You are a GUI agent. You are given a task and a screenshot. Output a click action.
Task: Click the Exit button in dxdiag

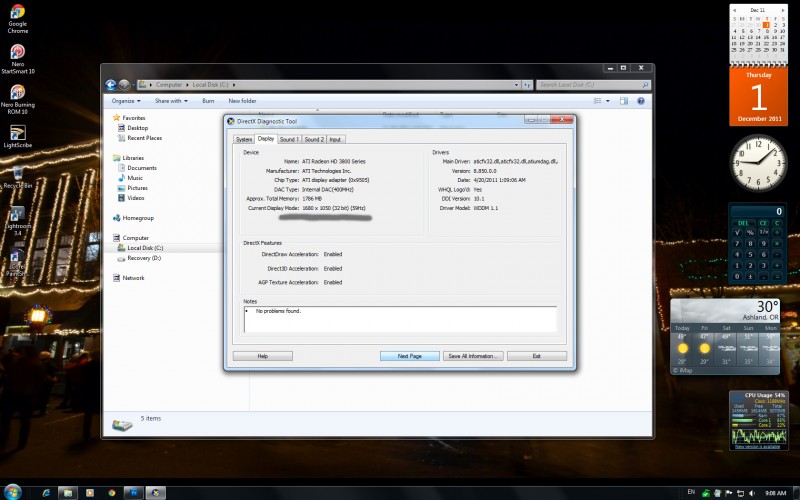pos(537,356)
